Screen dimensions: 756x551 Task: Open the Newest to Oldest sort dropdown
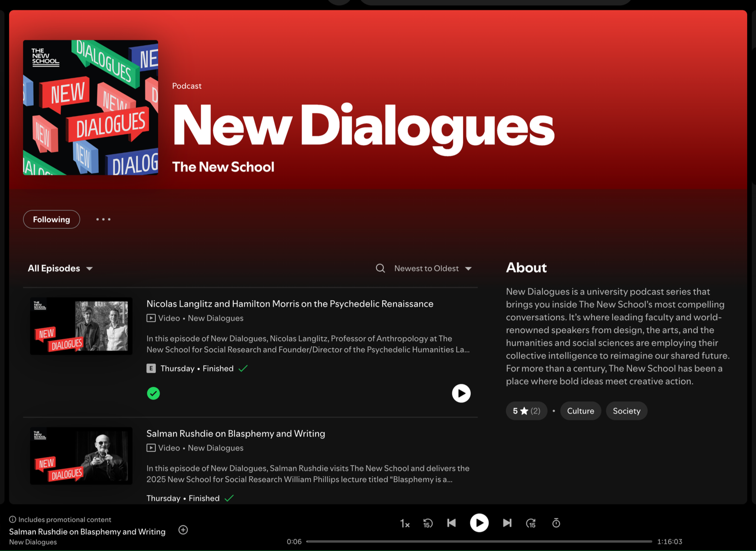coord(433,268)
